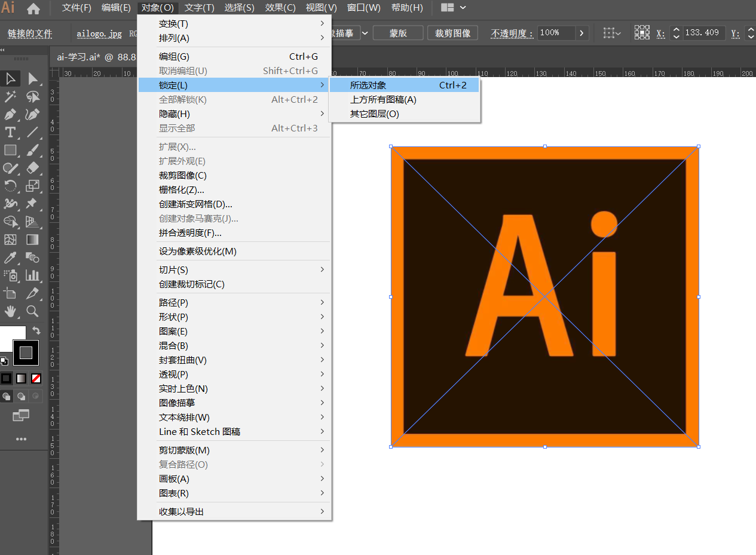Select the Curvature tool
This screenshot has width=756, height=555.
coord(33,114)
